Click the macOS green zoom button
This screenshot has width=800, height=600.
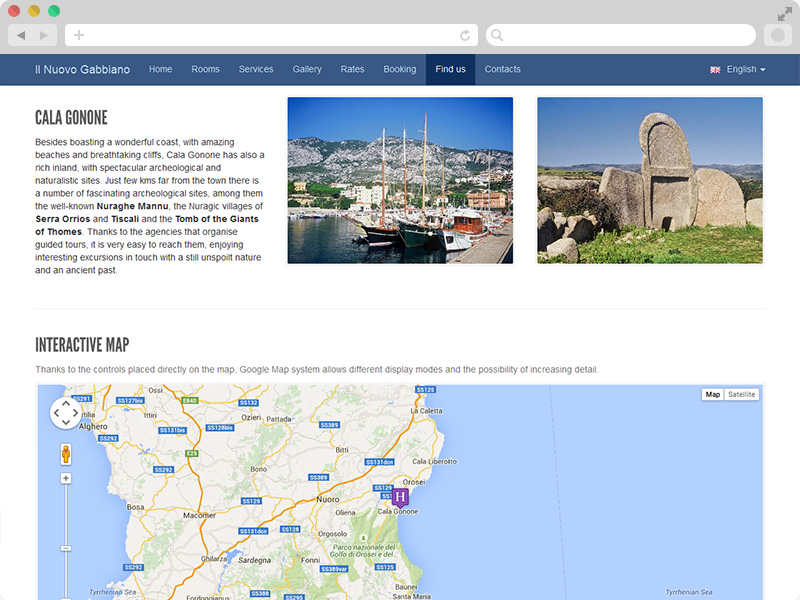pyautogui.click(x=54, y=11)
